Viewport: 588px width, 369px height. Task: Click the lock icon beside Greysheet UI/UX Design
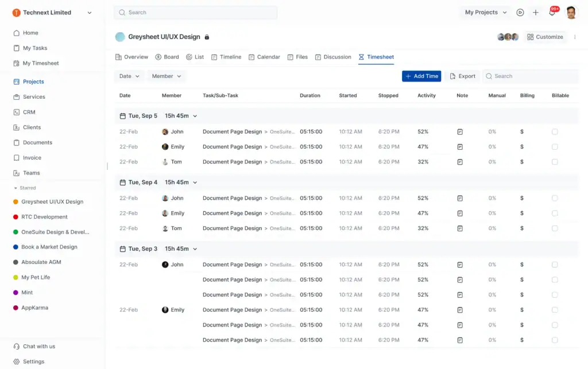point(207,37)
